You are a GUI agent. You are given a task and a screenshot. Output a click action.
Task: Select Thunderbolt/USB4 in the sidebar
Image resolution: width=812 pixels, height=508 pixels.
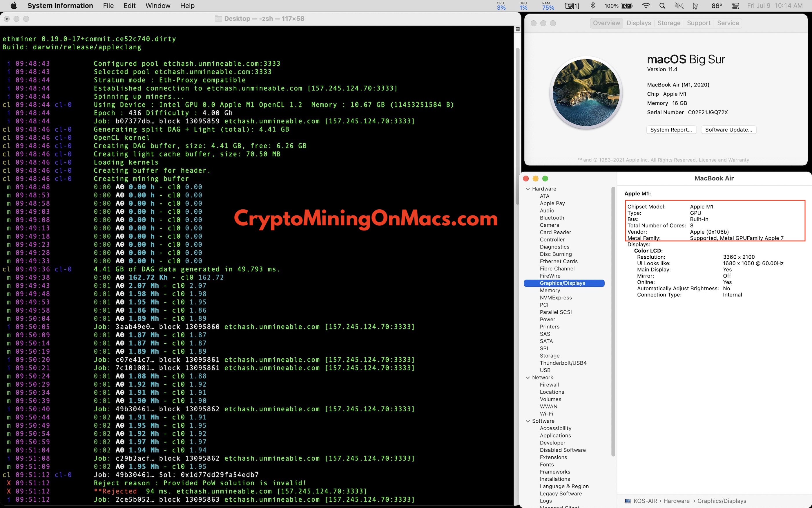(x=563, y=363)
